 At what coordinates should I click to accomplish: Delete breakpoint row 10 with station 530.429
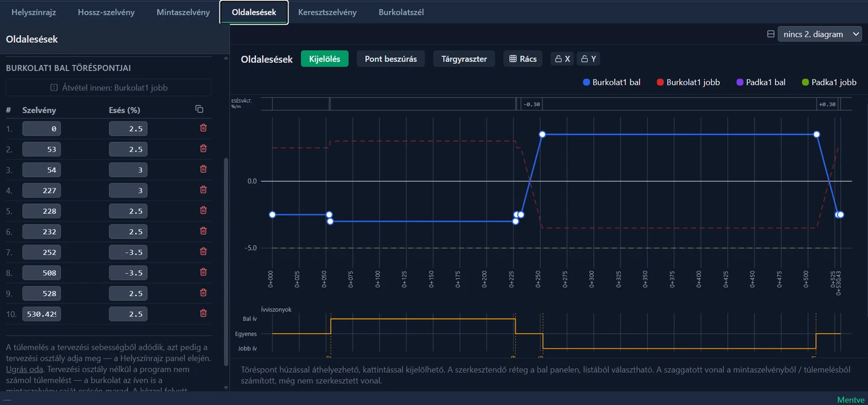click(x=203, y=313)
